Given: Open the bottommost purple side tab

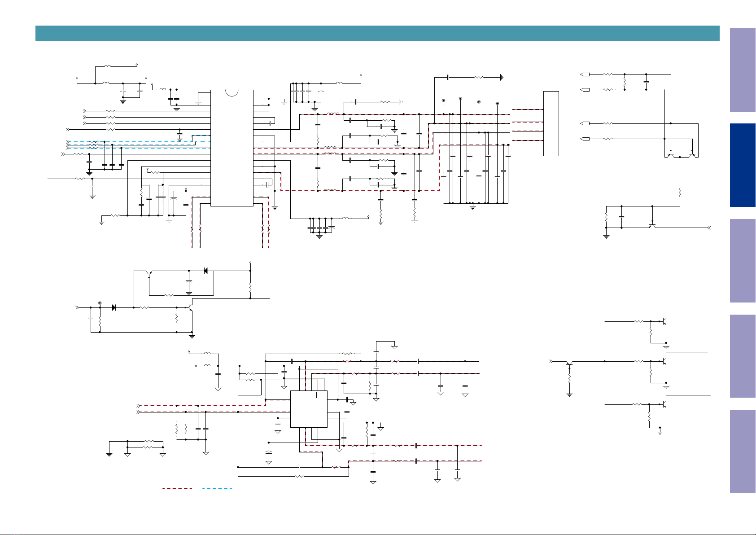Looking at the screenshot, I should (x=743, y=452).
